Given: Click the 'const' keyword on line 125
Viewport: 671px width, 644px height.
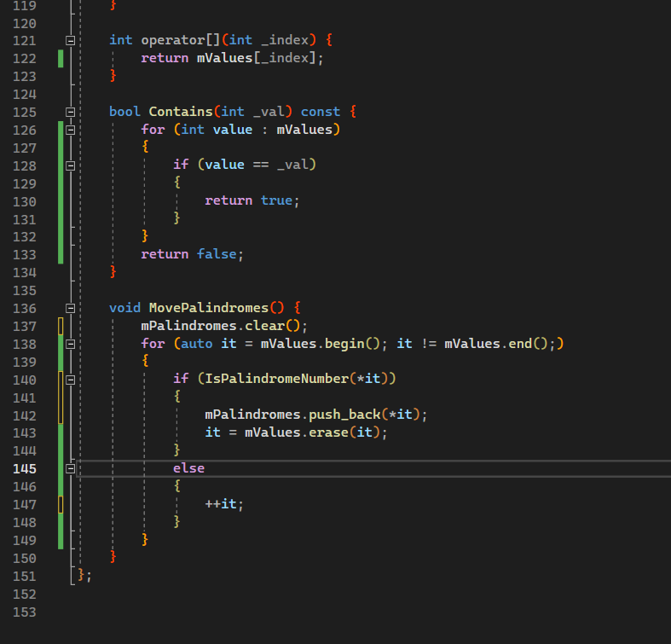Looking at the screenshot, I should pyautogui.click(x=320, y=112).
